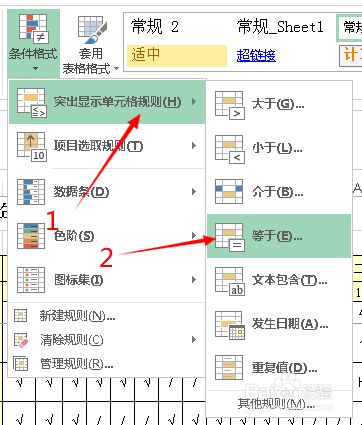Screen dimensions: 362x425
Task: Click the 清除规则 eraser icon
Action: pyautogui.click(x=21, y=340)
